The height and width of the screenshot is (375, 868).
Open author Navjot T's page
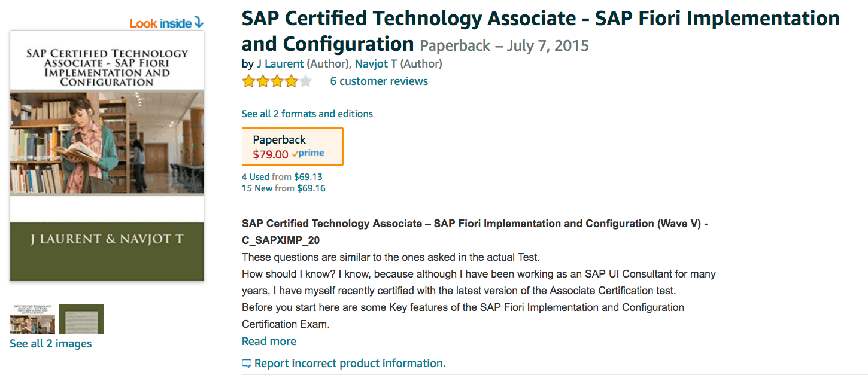(376, 63)
